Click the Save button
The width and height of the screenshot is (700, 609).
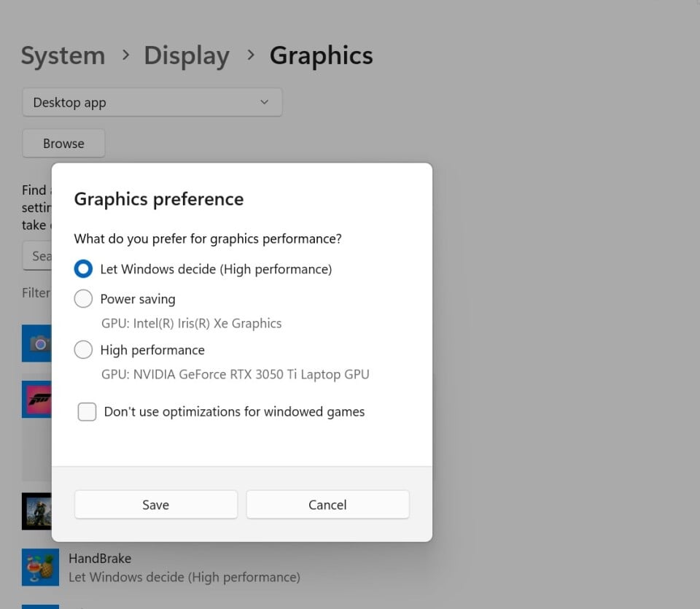156,505
